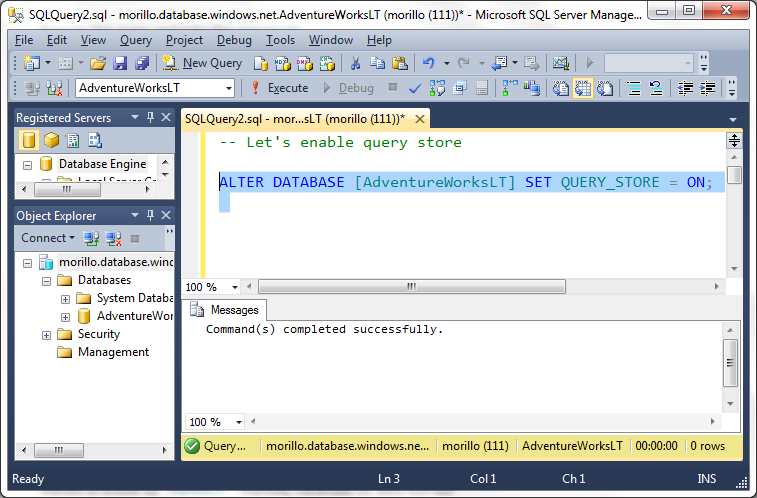Click the Increase Indent icon
757x498 pixels.
(x=707, y=88)
